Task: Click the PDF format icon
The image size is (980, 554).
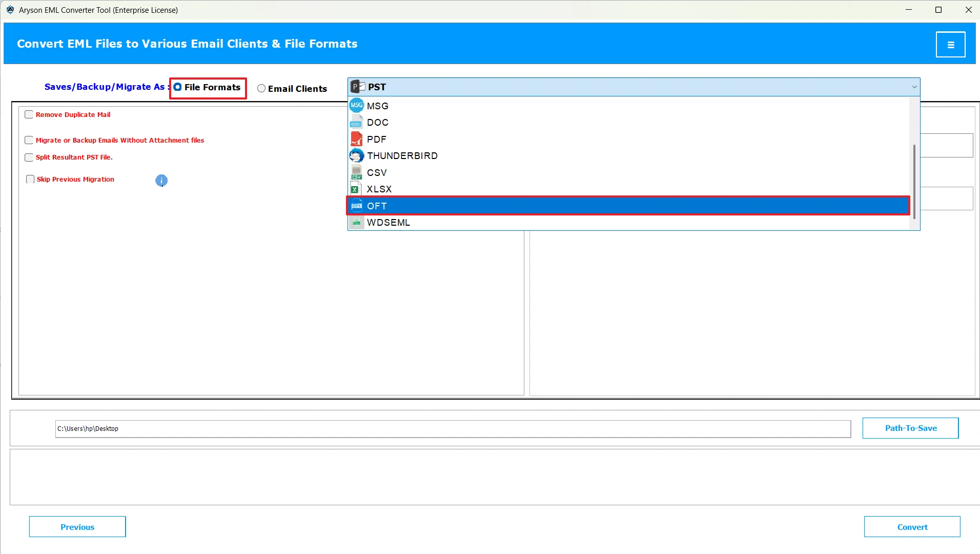Action: pyautogui.click(x=357, y=138)
